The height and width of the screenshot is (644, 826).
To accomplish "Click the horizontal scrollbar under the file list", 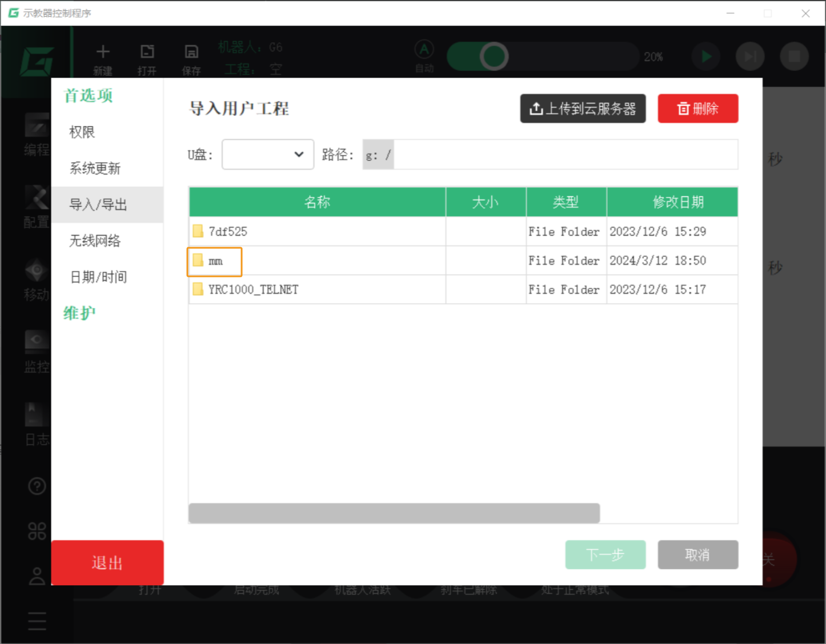I will pos(394,513).
